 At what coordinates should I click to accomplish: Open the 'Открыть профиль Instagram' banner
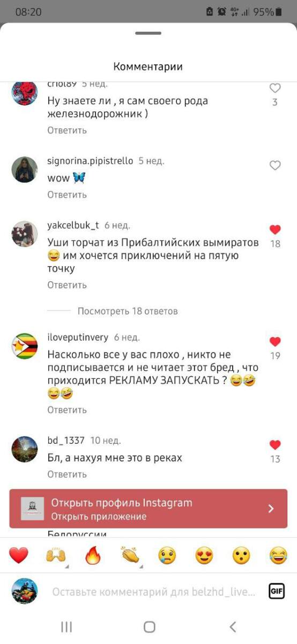click(148, 508)
